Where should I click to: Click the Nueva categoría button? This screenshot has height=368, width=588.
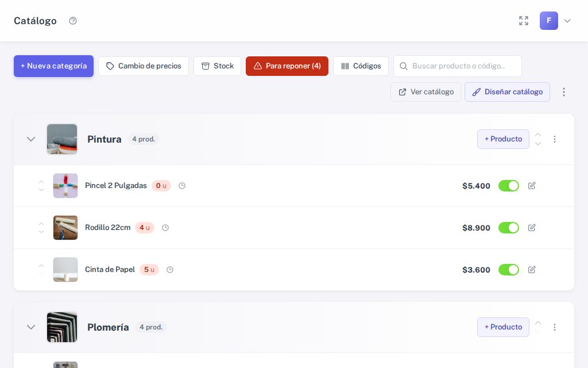pos(53,66)
